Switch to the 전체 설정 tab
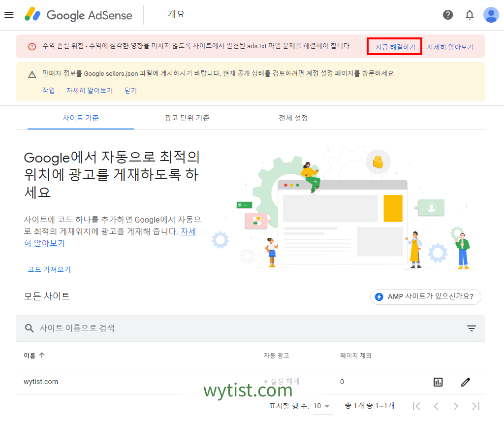This screenshot has width=504, height=421. [x=293, y=118]
